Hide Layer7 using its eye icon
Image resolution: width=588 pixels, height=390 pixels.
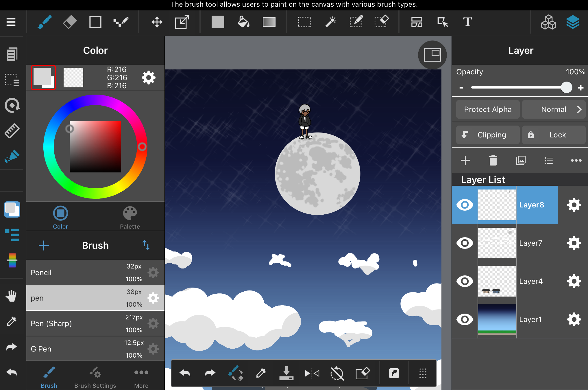tap(465, 243)
